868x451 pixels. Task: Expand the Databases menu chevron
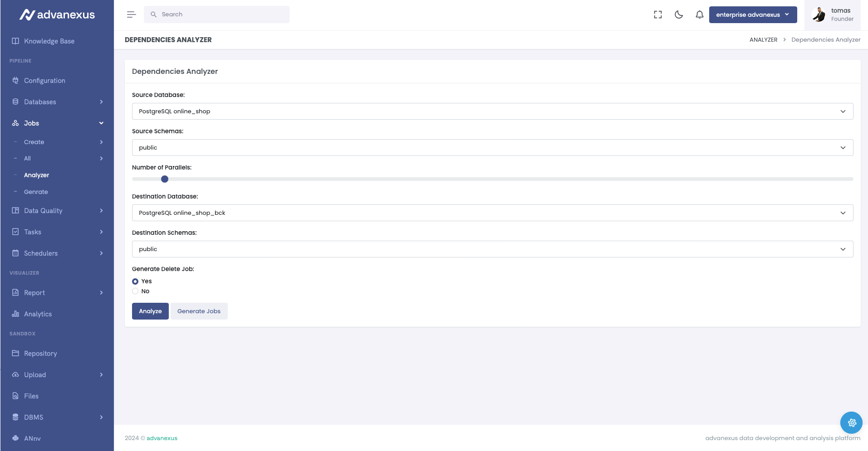click(101, 102)
